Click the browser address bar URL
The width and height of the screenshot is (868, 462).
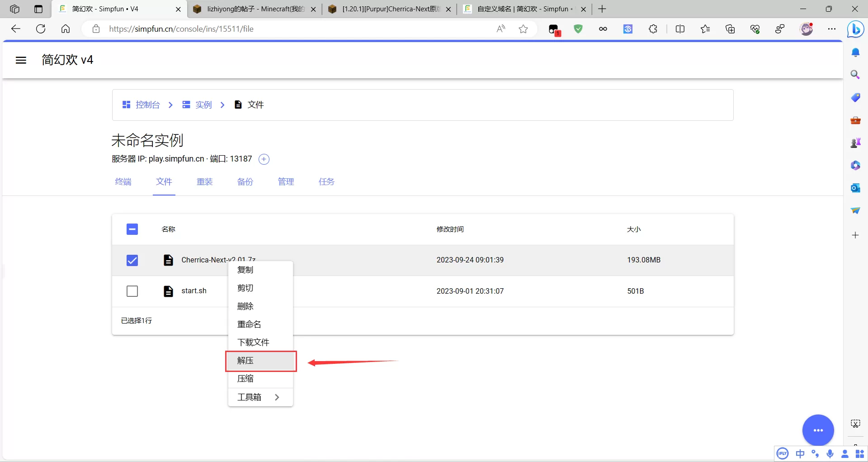coord(289,29)
